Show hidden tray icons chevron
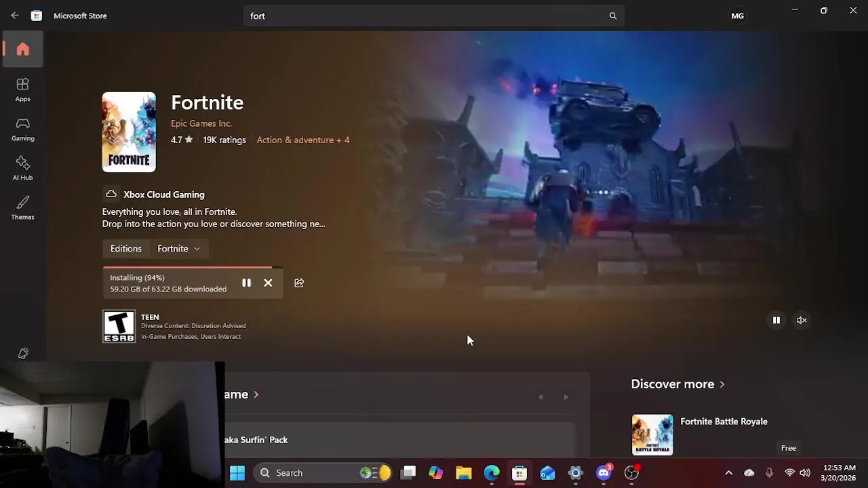The height and width of the screenshot is (488, 868). tap(728, 473)
